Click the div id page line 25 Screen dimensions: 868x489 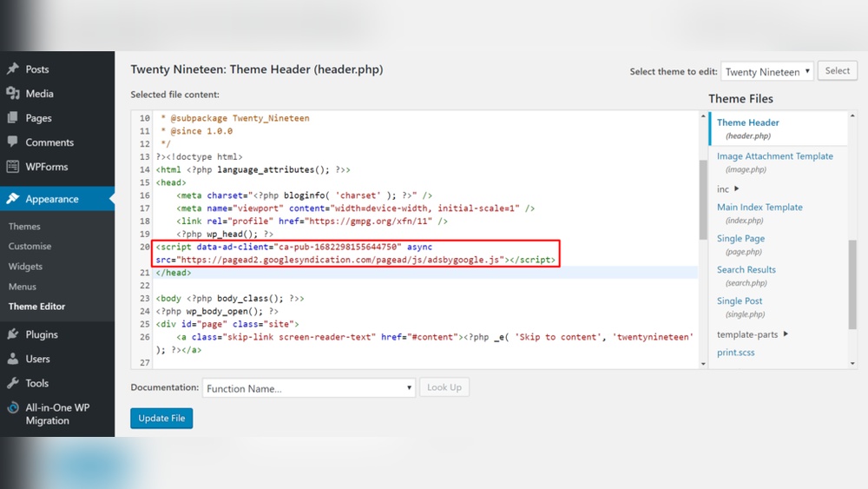(x=227, y=324)
